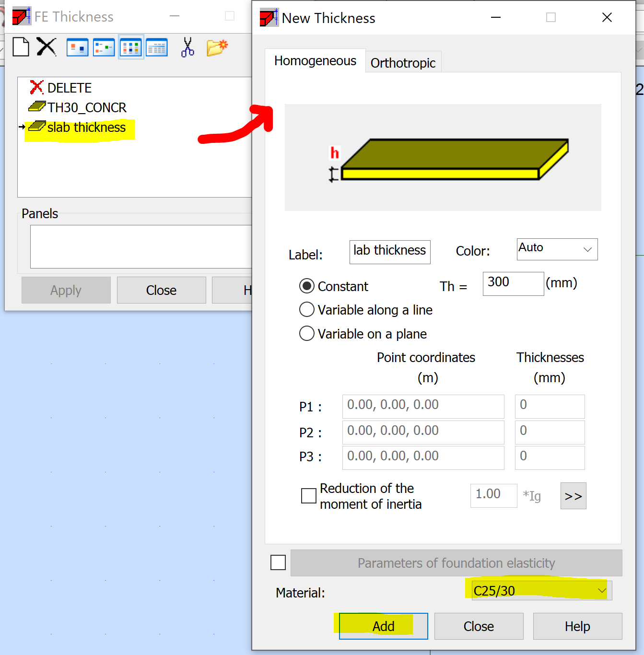Switch to the Orthotropic tab
644x655 pixels.
coord(403,62)
